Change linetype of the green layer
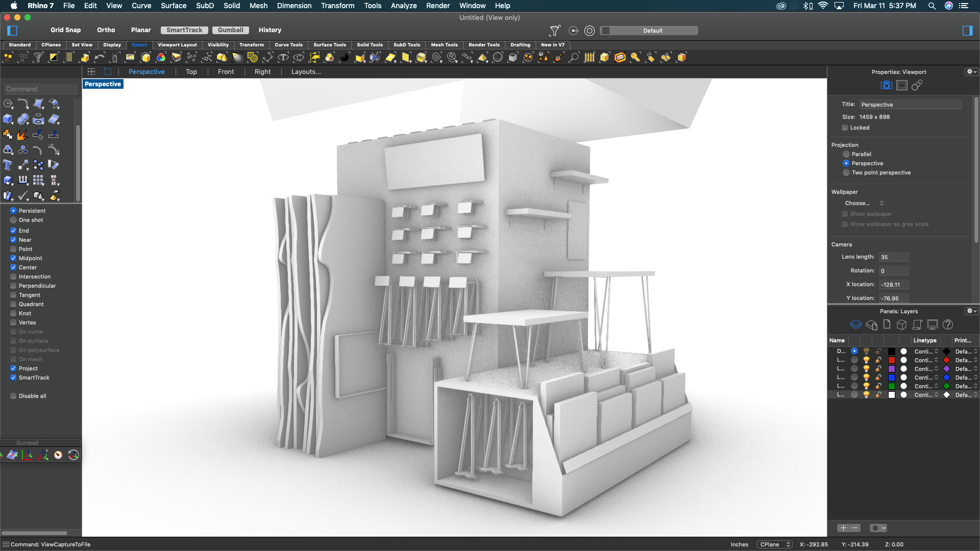This screenshot has height=551, width=980. [926, 386]
